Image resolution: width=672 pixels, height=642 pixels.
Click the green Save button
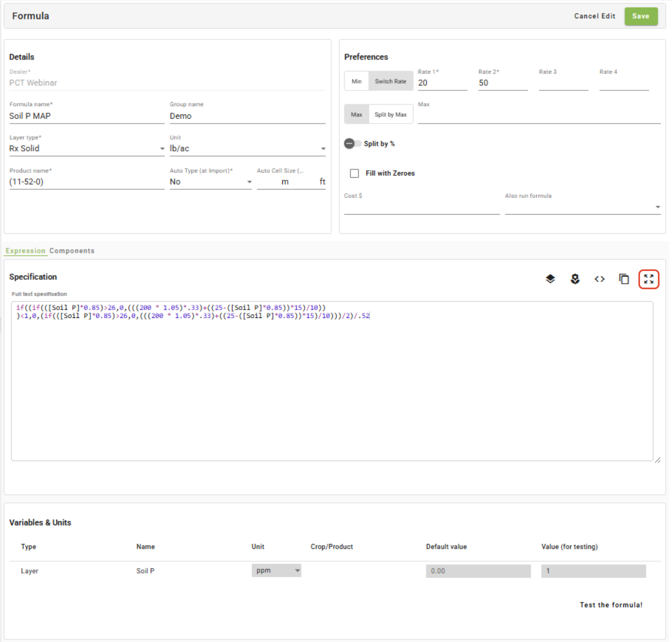tap(640, 16)
